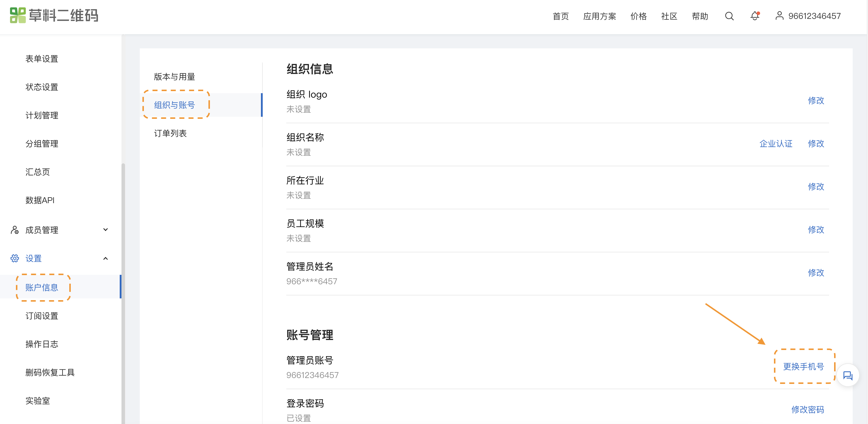The image size is (868, 424).
Task: Expand the 成员管理 chevron
Action: (106, 230)
